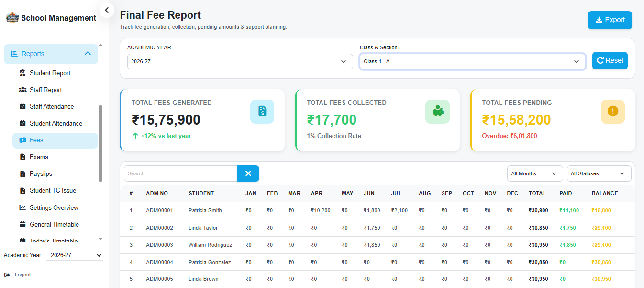644x288 pixels.
Task: Click Patricia Smith's balance ₹16,800
Action: coord(601,210)
